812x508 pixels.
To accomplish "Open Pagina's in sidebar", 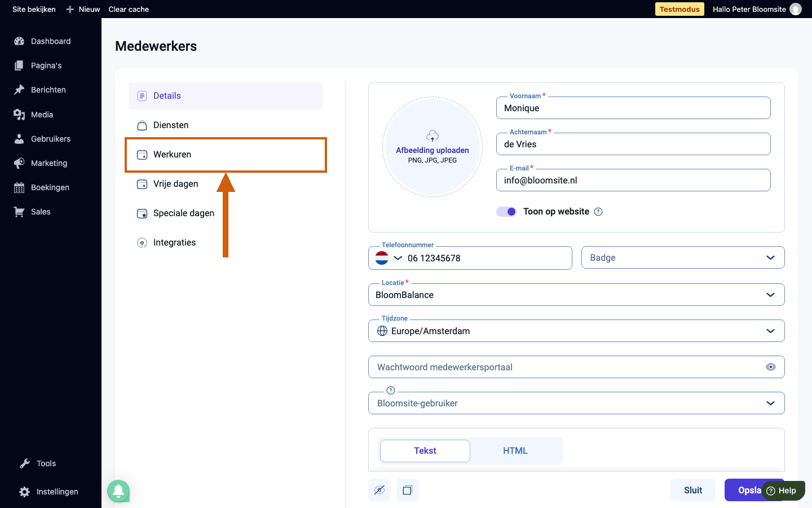I will tap(46, 65).
